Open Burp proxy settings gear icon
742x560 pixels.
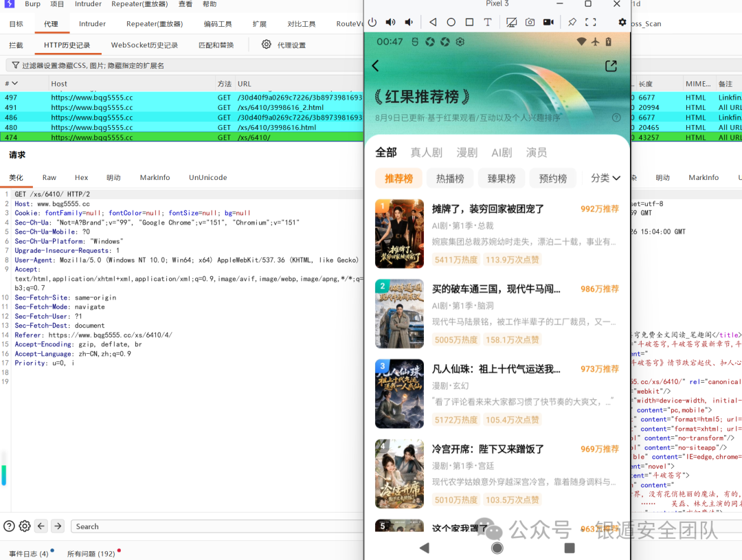267,45
